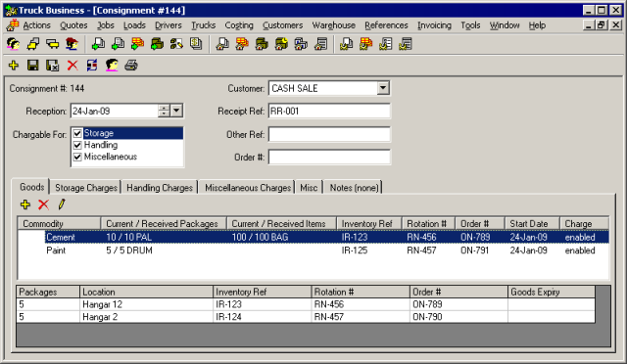
Task: Click the Hangar 2 location cell
Action: pyautogui.click(x=146, y=317)
